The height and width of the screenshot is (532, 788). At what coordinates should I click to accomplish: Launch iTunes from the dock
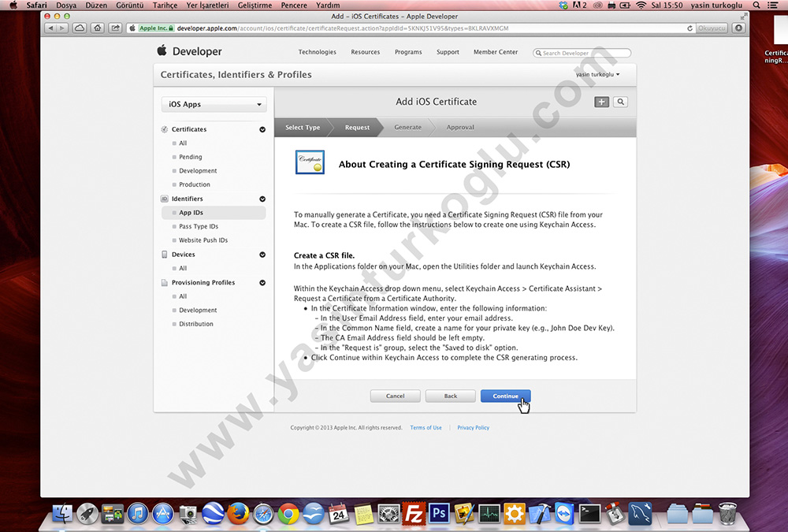click(x=138, y=514)
